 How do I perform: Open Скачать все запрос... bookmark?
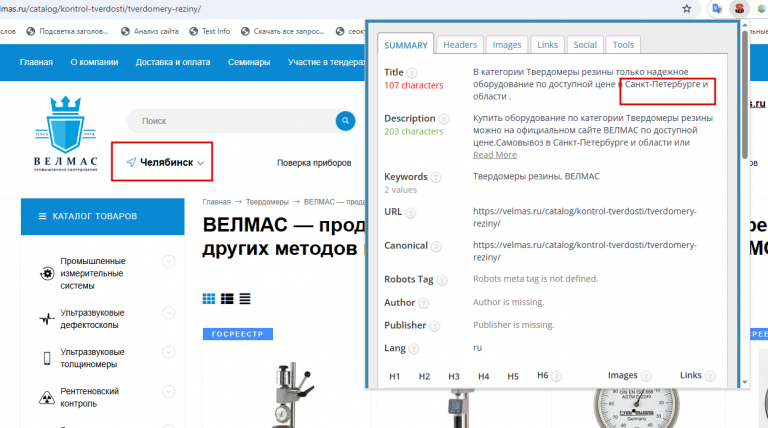tap(283, 31)
